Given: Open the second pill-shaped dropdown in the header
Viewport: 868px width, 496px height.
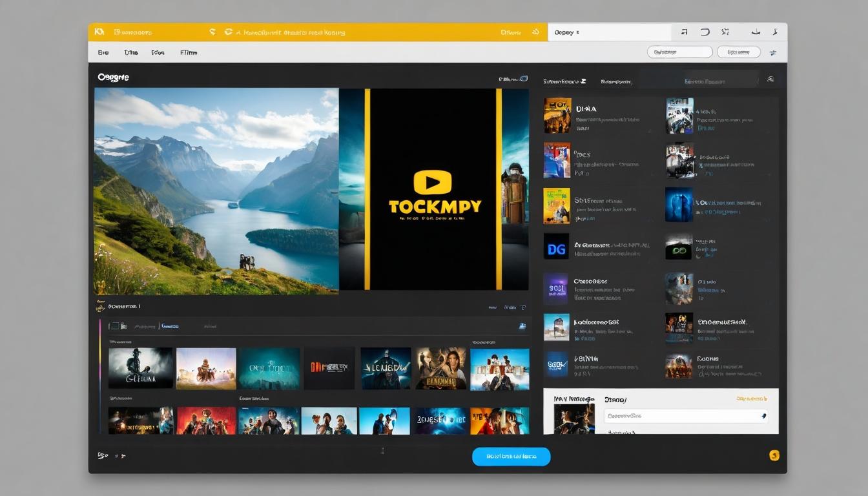Looking at the screenshot, I should [x=739, y=52].
